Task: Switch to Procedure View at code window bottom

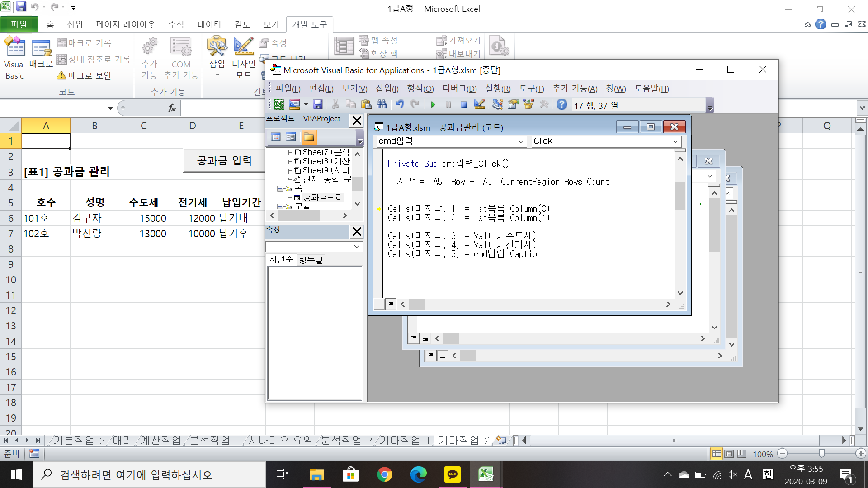Action: click(379, 304)
